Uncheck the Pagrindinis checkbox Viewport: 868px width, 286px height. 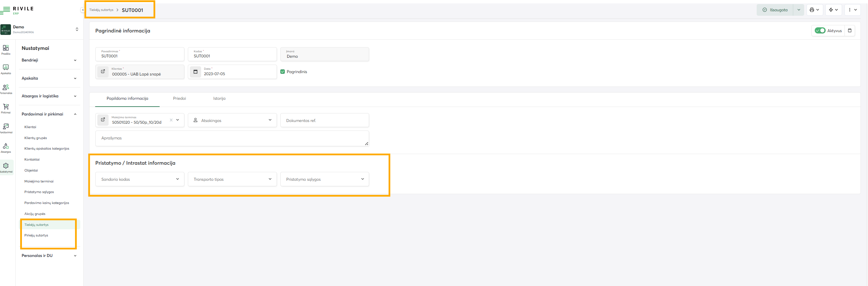pos(282,72)
